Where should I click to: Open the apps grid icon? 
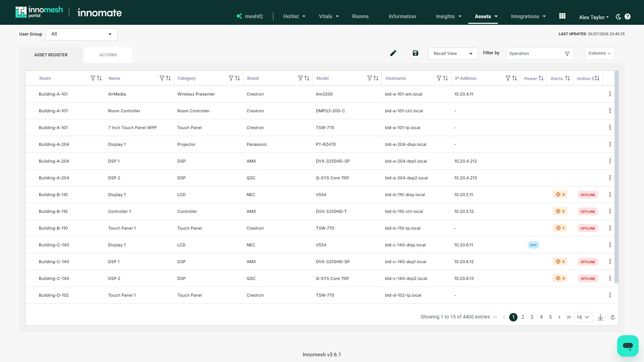click(562, 16)
